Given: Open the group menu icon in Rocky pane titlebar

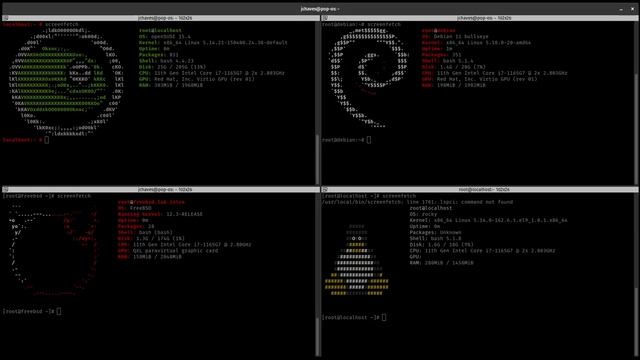Looking at the screenshot, I should pos(325,189).
